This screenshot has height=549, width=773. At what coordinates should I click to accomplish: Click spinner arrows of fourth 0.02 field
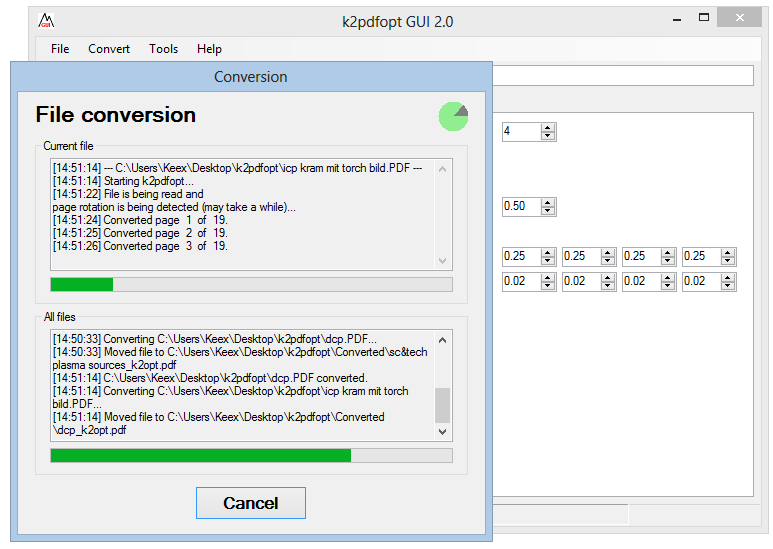coord(728,281)
